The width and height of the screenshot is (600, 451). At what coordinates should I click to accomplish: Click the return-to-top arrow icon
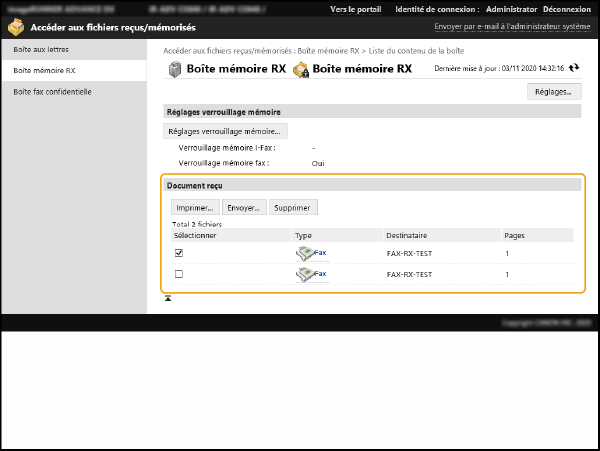[x=168, y=298]
